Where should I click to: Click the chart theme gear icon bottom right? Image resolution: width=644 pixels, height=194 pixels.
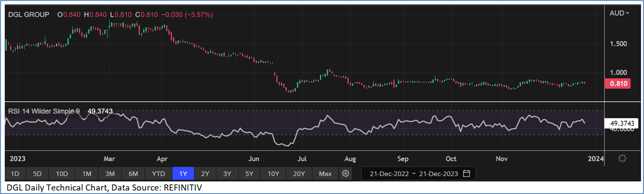622,158
